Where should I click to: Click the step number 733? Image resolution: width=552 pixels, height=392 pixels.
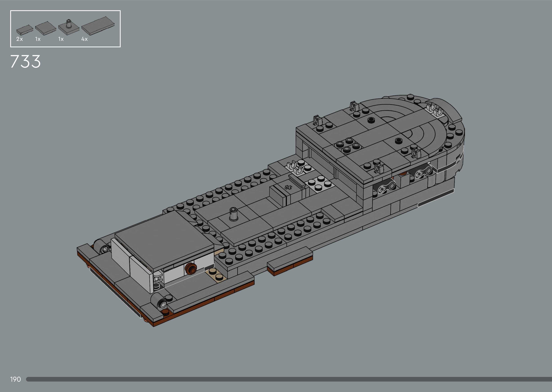point(25,61)
